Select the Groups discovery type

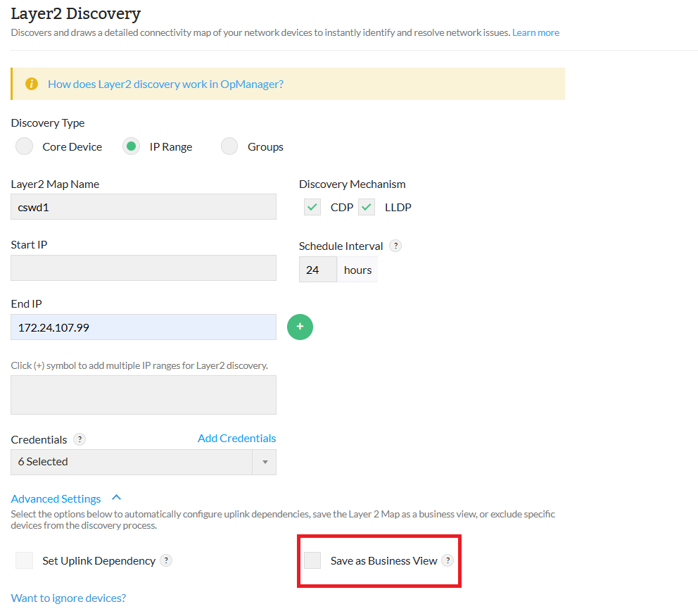(x=229, y=146)
